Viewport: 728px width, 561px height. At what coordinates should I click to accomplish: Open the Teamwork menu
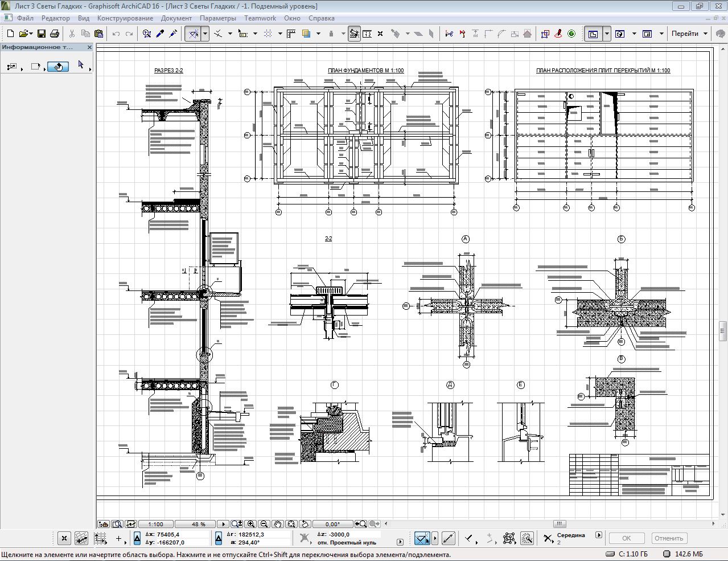[260, 18]
